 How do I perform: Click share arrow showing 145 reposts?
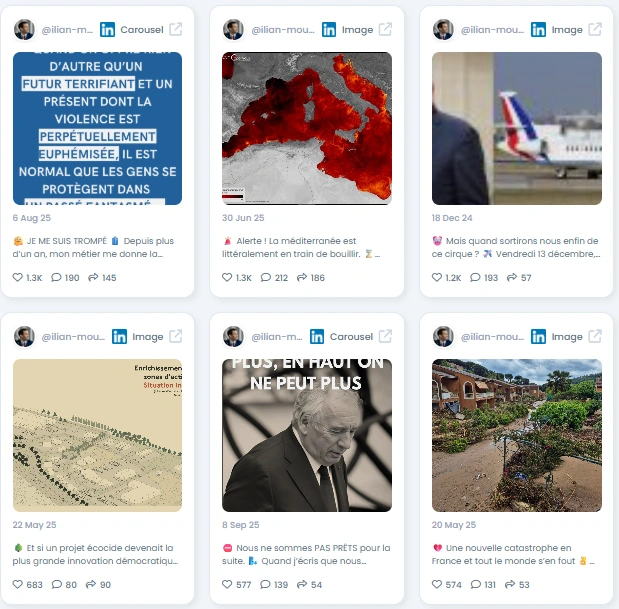click(x=93, y=277)
